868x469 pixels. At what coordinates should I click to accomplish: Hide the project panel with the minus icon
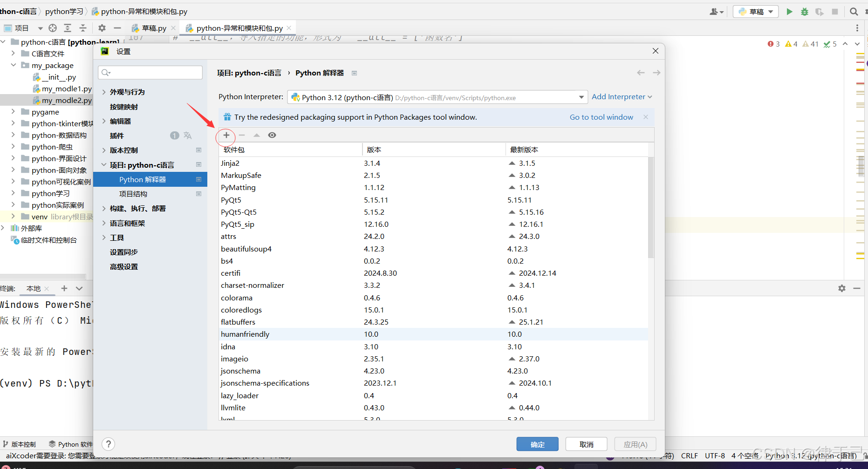coord(117,28)
